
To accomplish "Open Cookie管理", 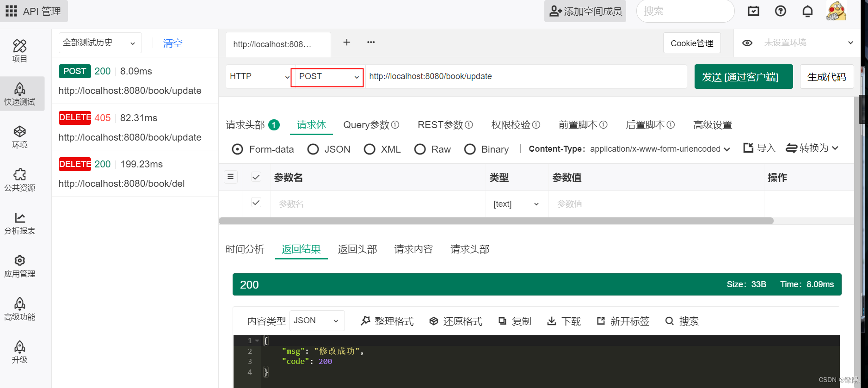I will click(692, 43).
